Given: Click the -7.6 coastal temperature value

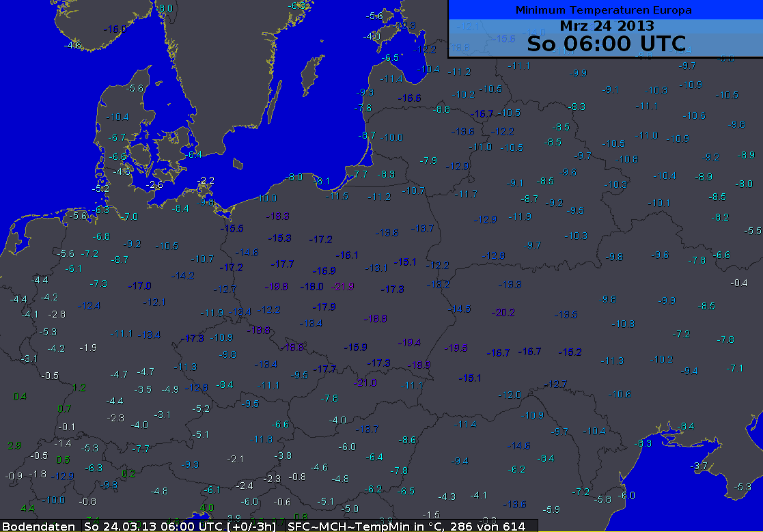Looking at the screenshot, I should click(x=363, y=108).
